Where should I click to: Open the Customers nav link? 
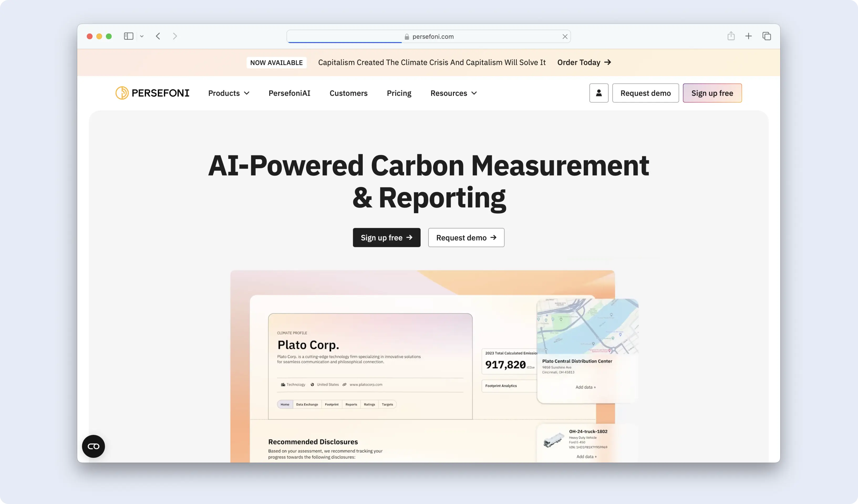pyautogui.click(x=348, y=93)
